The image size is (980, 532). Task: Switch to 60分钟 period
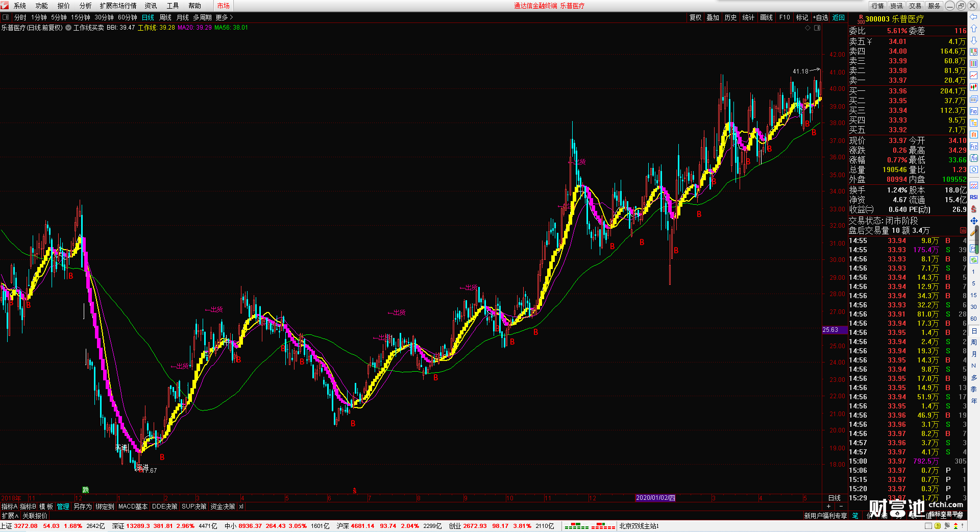click(x=128, y=17)
